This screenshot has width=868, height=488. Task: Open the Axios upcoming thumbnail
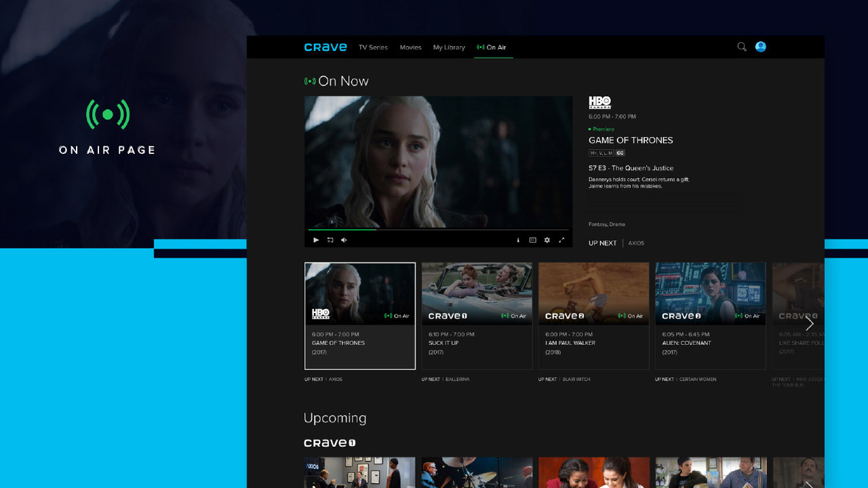click(x=360, y=472)
